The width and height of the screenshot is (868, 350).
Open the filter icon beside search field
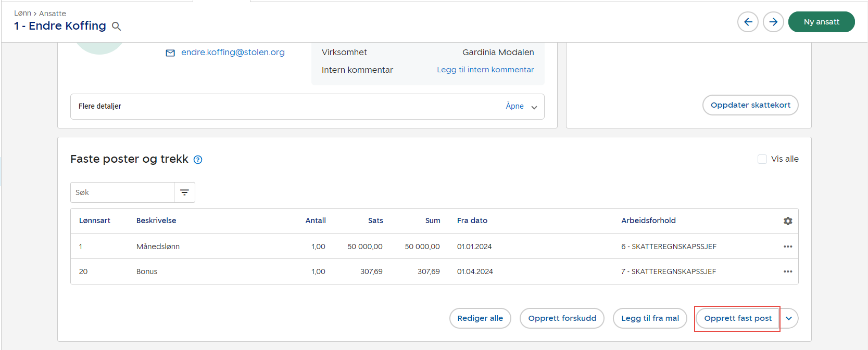pyautogui.click(x=184, y=192)
